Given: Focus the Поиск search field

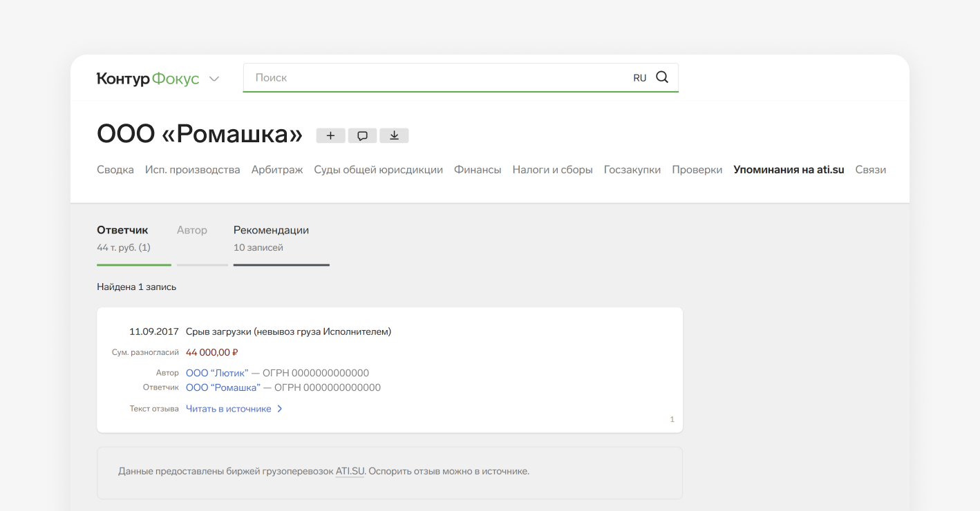Looking at the screenshot, I should click(435, 77).
